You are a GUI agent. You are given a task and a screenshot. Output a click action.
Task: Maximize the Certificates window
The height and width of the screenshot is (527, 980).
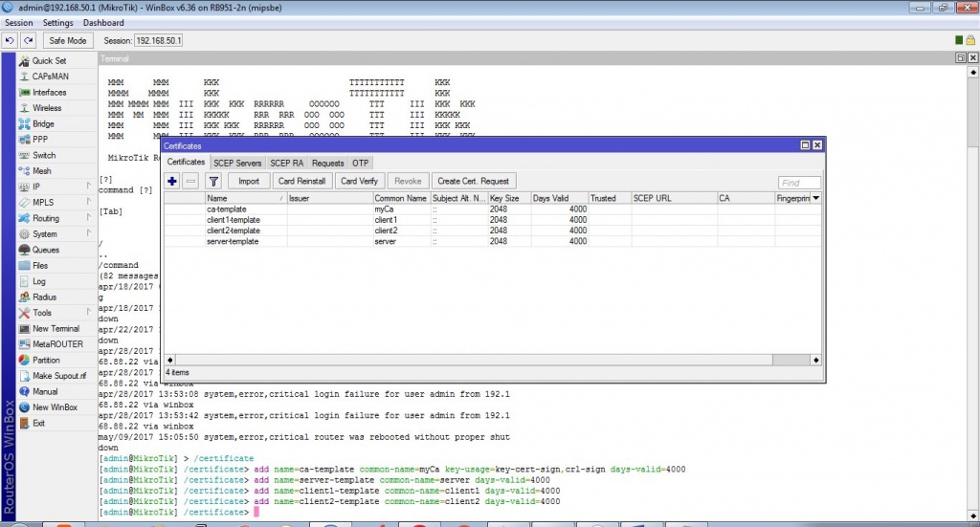point(805,144)
